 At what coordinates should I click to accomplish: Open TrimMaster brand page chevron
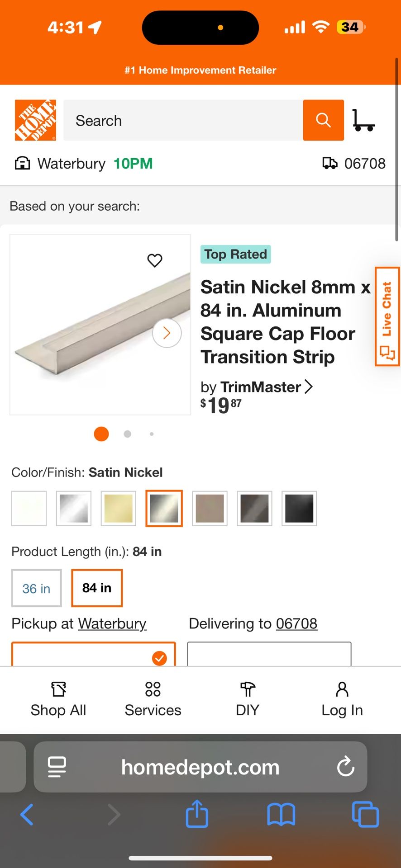[309, 387]
